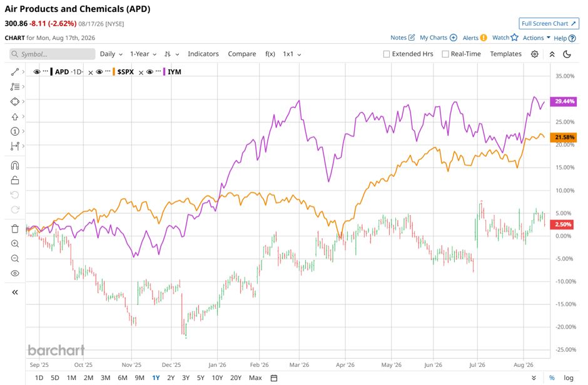Screen dimensions: 588x385
Task: Click the undo arrow icon
Action: [x=14, y=195]
